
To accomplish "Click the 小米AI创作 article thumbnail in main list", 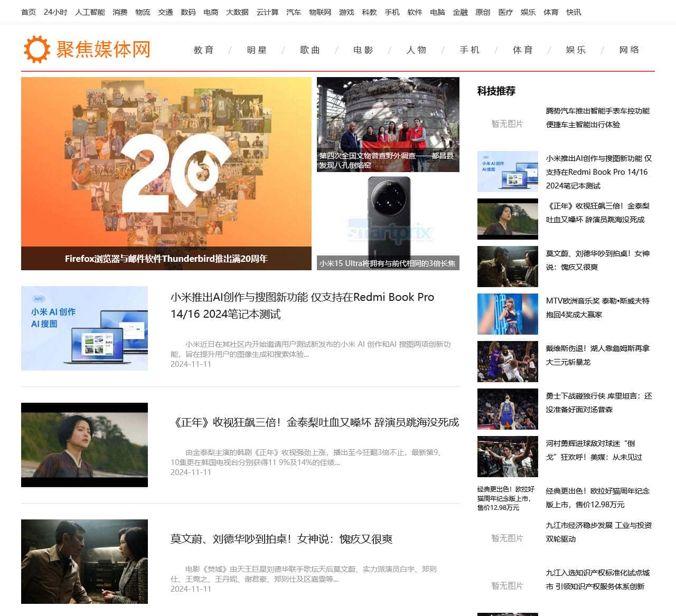I will point(84,328).
